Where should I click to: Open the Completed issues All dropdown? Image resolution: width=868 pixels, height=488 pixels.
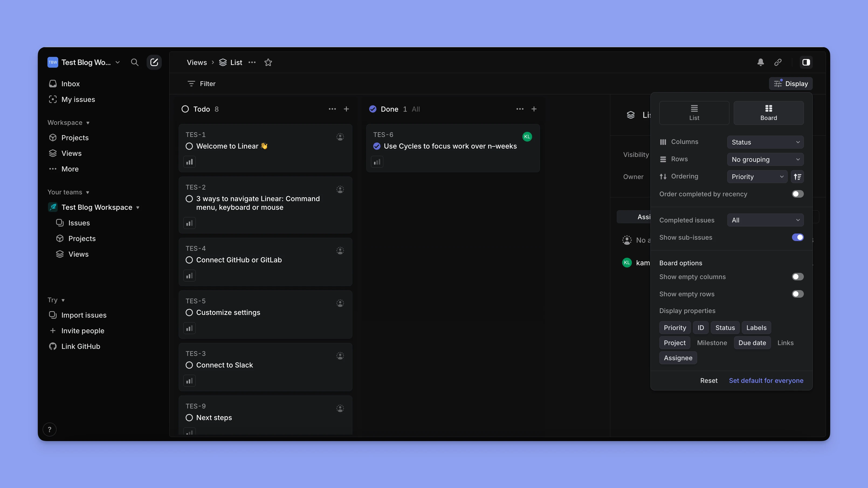pos(765,220)
